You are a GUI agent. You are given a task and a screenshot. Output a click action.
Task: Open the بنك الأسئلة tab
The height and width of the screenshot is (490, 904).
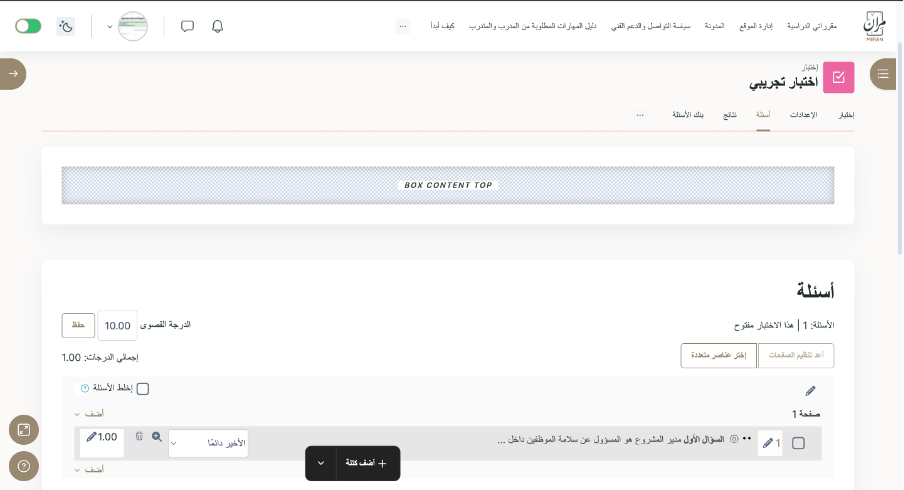688,115
